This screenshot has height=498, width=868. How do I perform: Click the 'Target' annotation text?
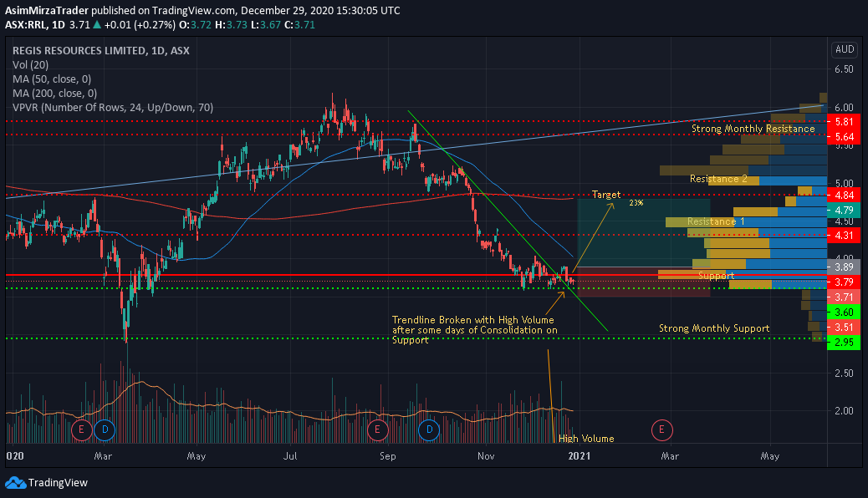(x=606, y=195)
